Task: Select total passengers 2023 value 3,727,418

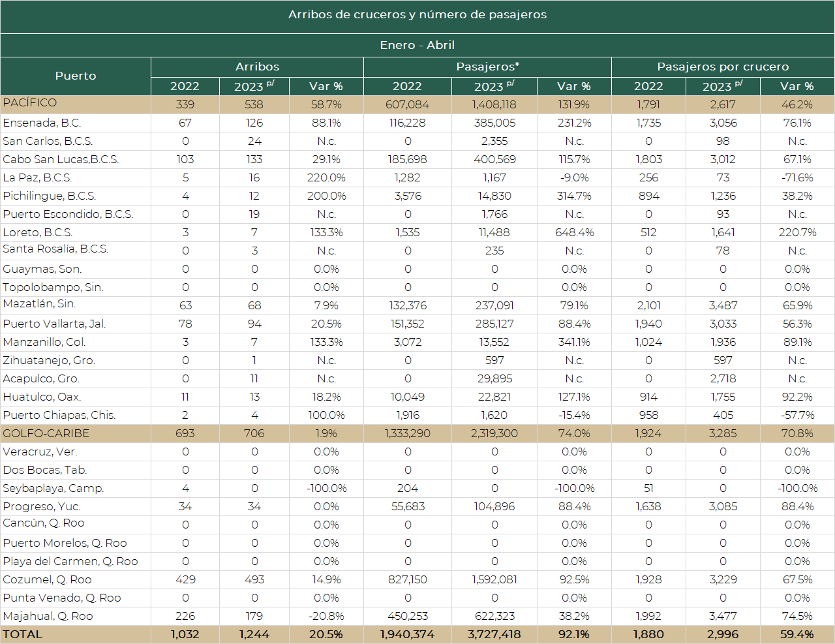Action: coord(494,634)
